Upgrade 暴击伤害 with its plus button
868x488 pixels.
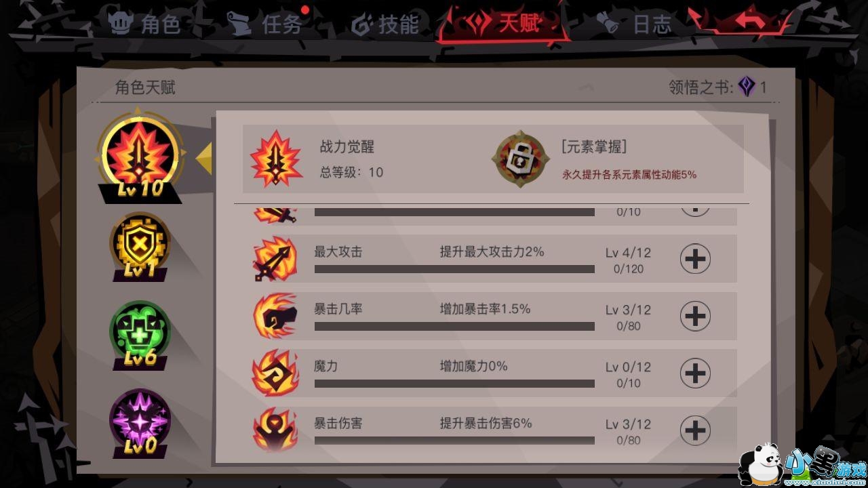695,430
